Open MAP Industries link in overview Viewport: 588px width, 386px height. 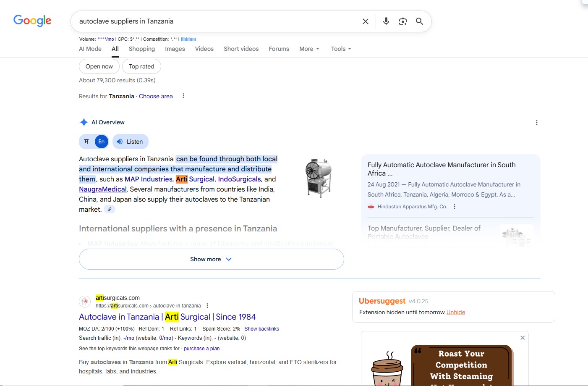149,179
